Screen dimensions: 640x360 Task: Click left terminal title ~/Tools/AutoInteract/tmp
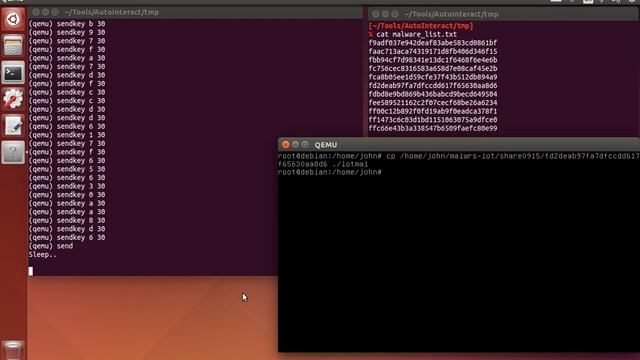tap(111, 12)
